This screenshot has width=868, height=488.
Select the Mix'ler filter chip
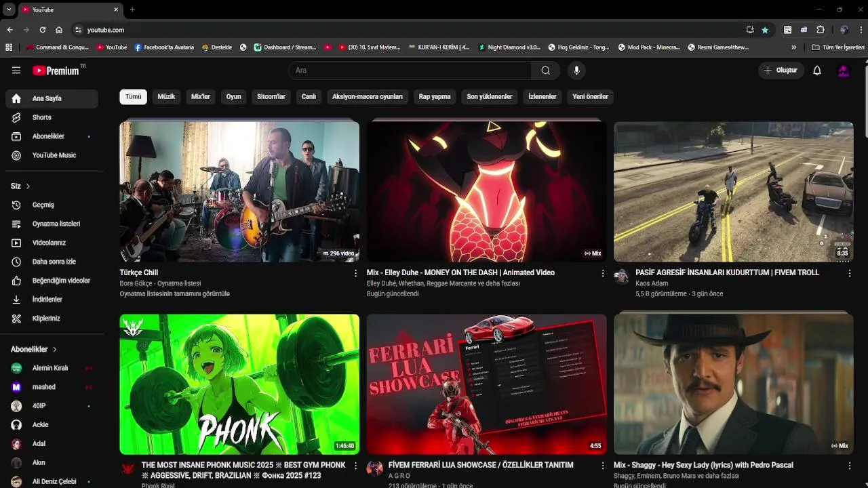pos(201,97)
